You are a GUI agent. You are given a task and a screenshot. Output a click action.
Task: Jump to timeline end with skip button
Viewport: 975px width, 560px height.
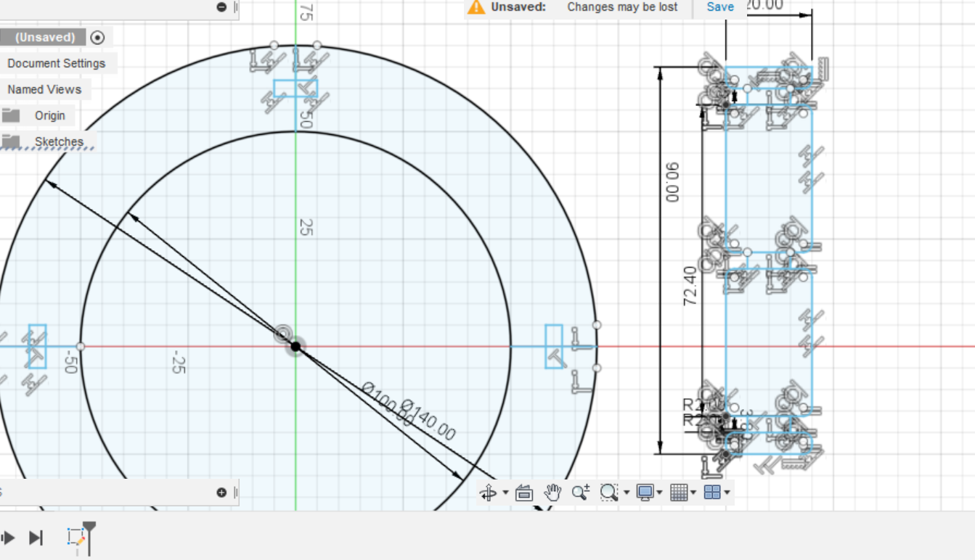pyautogui.click(x=36, y=538)
